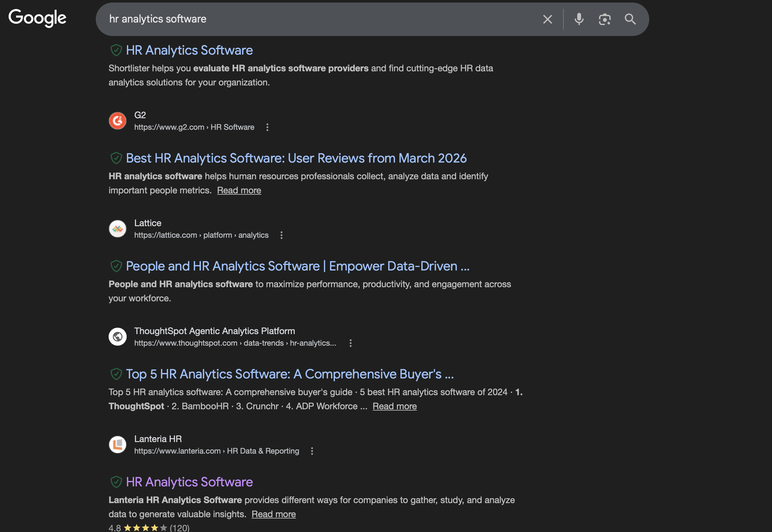Open the three-dot menu for the G2 result

coord(267,127)
